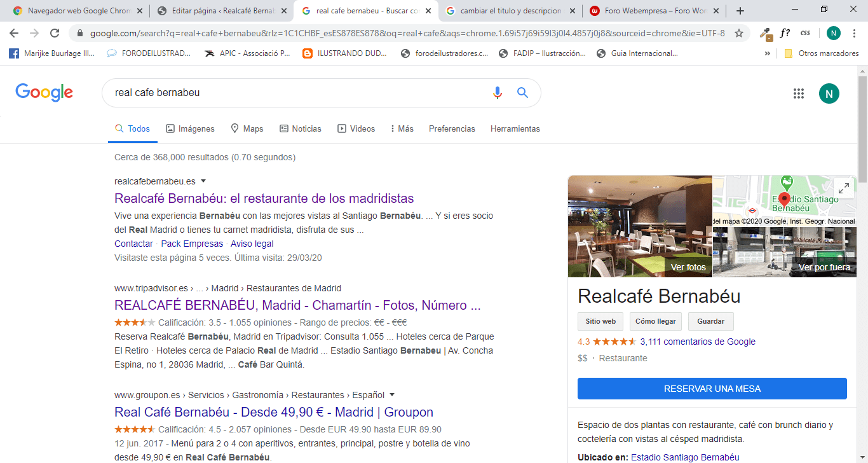This screenshot has width=868, height=463.
Task: Open the f? font extension icon
Action: tap(785, 33)
